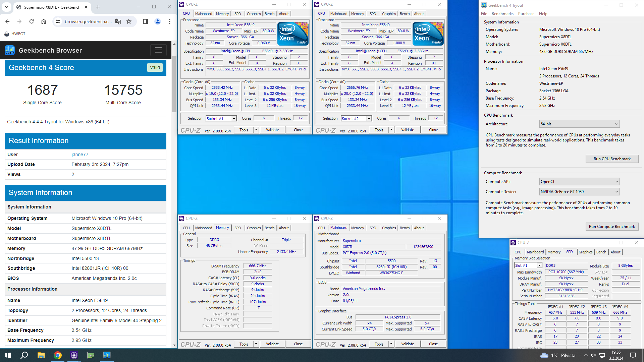Click scrollbar down arrow on browser page
Image resolution: width=644 pixels, height=362 pixels.
(174, 345)
